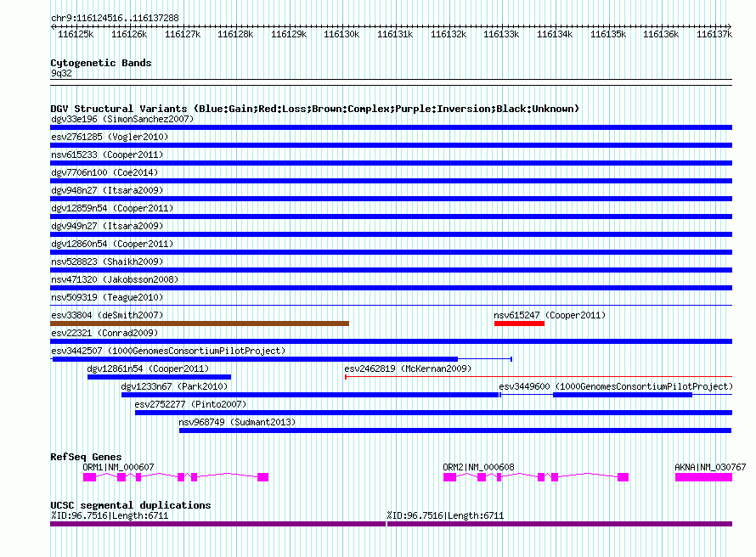Select dgv948n27 (Itsara2009) label
The height and width of the screenshot is (557, 756).
tap(107, 190)
